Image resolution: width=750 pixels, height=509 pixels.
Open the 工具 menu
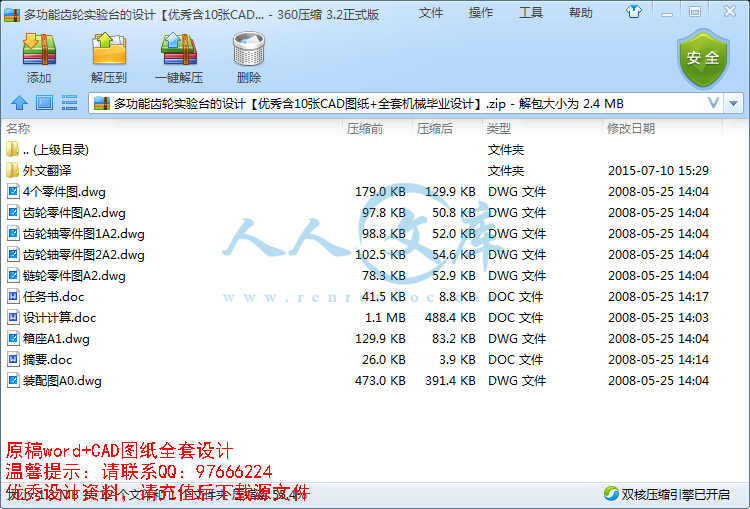[x=531, y=13]
